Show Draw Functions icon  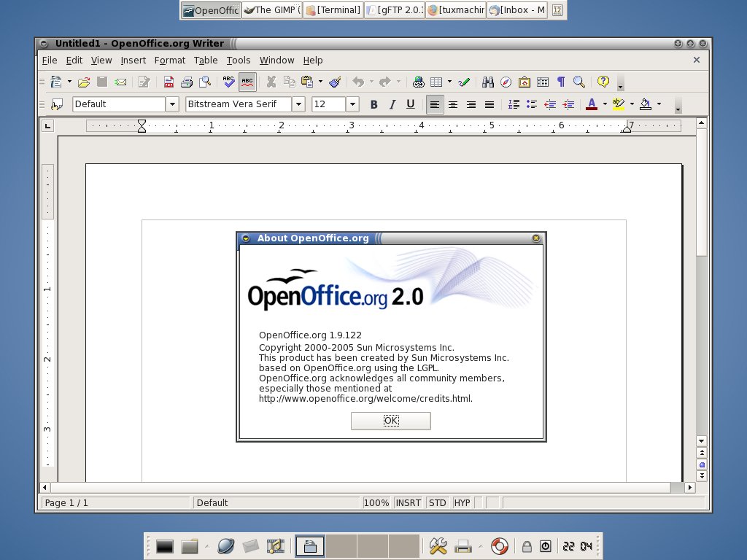tap(464, 82)
